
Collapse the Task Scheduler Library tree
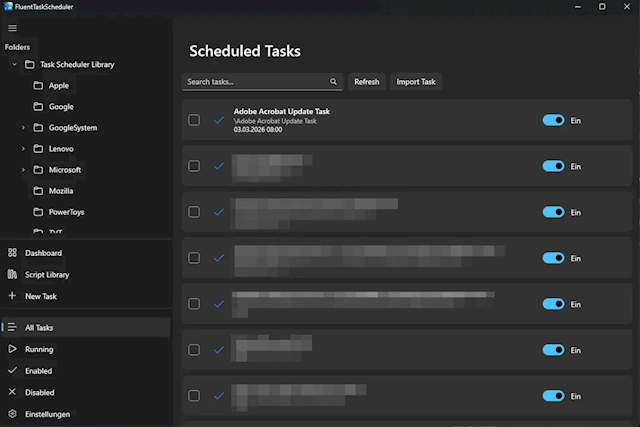coord(14,65)
